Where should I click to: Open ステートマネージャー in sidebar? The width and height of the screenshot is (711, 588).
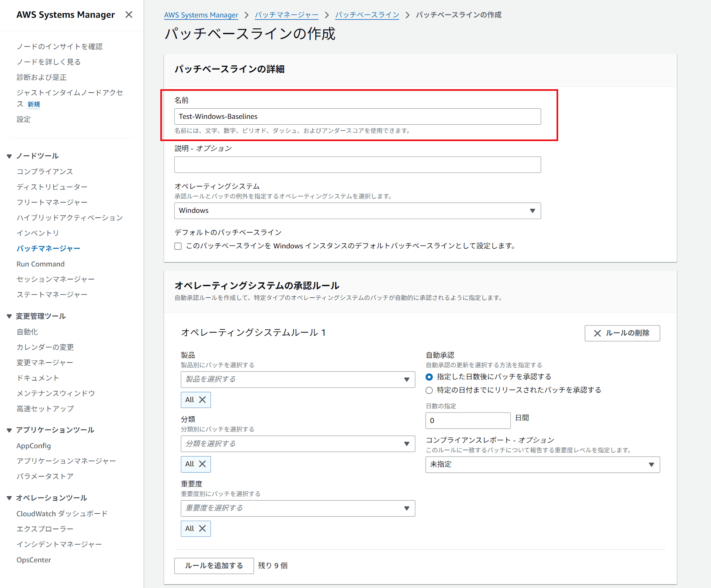[x=52, y=295]
